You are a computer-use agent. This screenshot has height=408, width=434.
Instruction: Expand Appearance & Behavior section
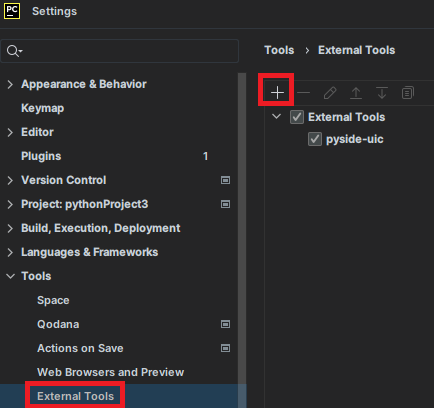point(10,84)
